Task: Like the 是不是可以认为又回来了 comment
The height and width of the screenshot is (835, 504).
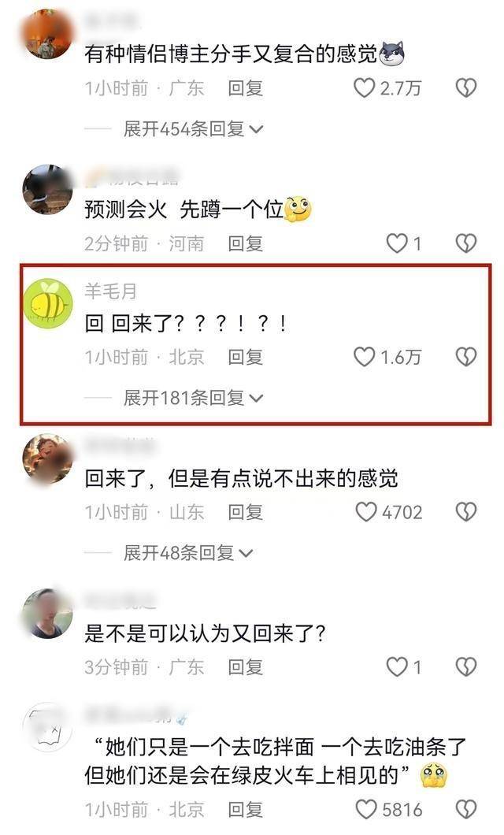Action: point(396,666)
